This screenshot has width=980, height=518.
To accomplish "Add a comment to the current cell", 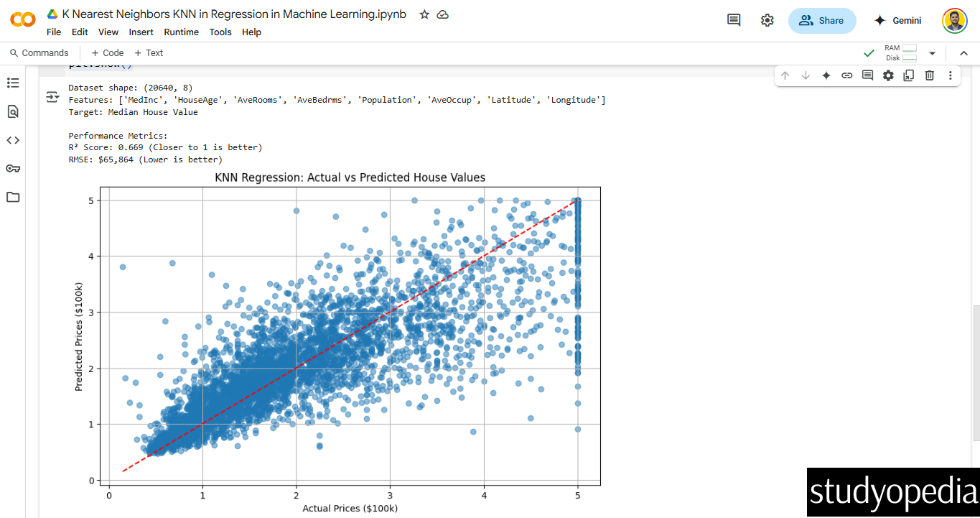I will pos(867,75).
